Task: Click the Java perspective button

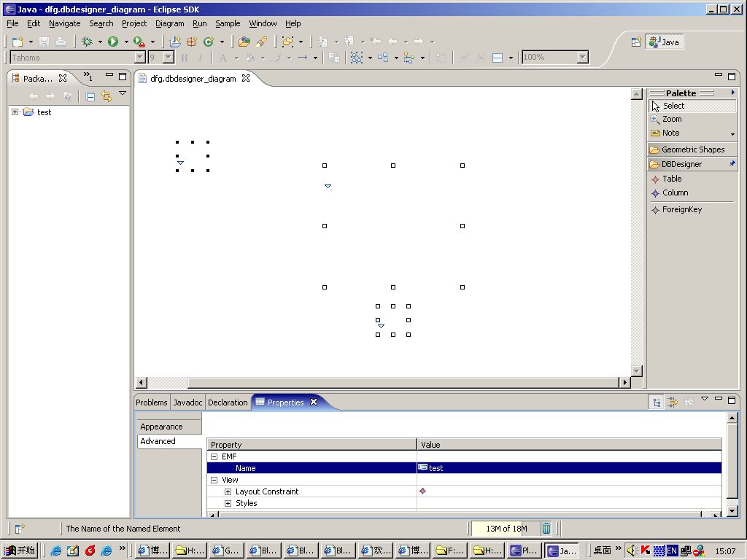Action: [664, 42]
